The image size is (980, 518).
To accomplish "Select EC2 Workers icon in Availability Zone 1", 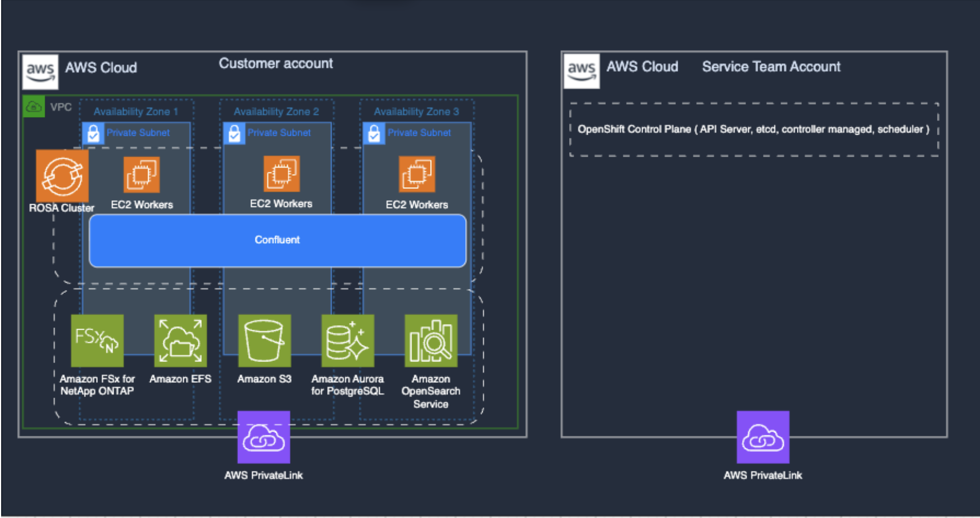I will click(x=141, y=175).
